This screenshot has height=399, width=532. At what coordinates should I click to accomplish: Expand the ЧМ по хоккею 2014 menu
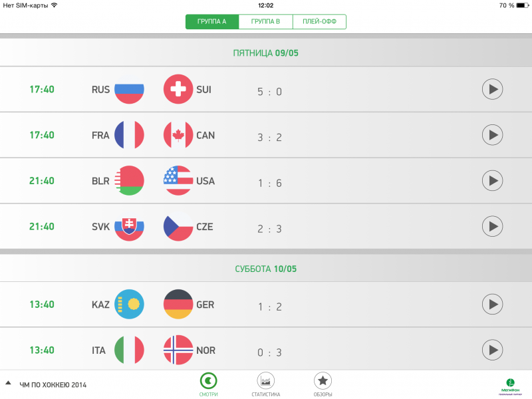(x=47, y=384)
